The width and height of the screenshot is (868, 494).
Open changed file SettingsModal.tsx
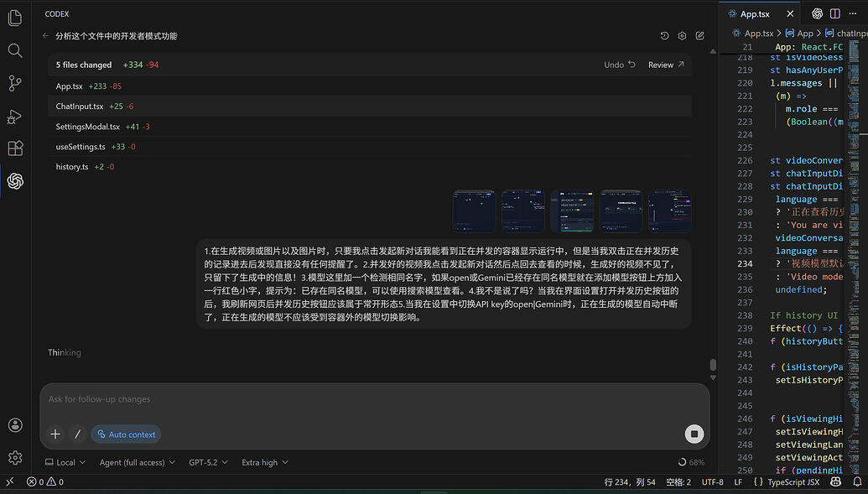point(370,127)
